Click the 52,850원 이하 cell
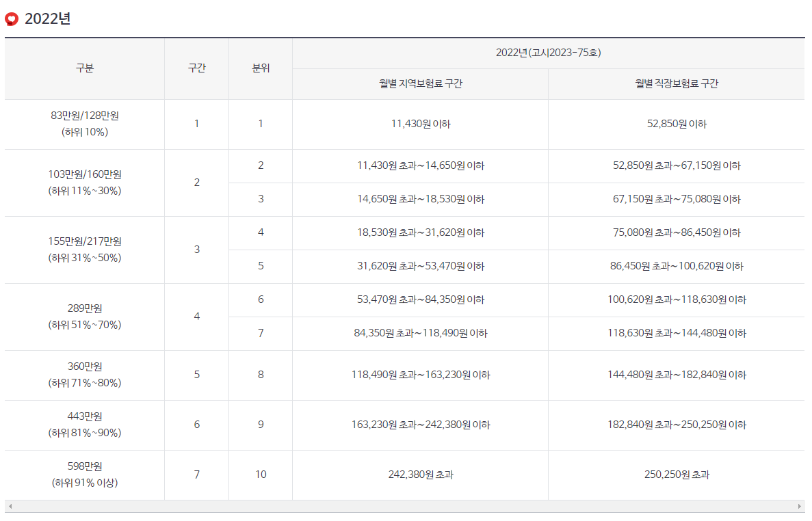The height and width of the screenshot is (521, 812). [677, 124]
